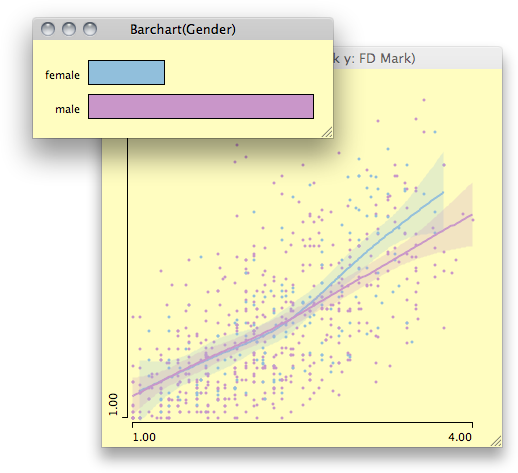518x473 pixels.
Task: Click the close button of the Barchart window
Action: pyautogui.click(x=48, y=29)
